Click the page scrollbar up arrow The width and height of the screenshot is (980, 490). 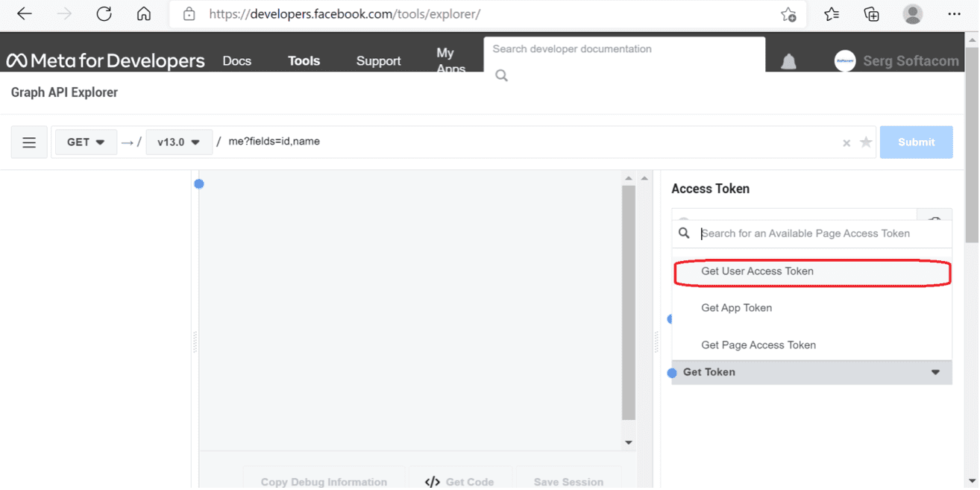click(x=972, y=40)
